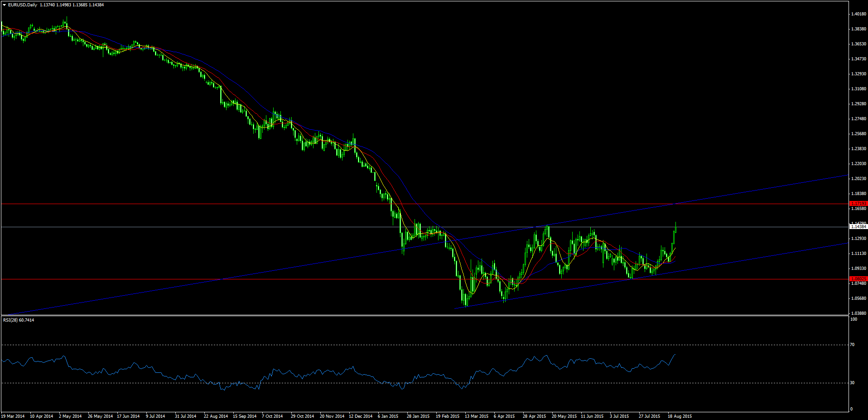
Task: Click the 2 May 2014 date label
Action: (x=70, y=416)
